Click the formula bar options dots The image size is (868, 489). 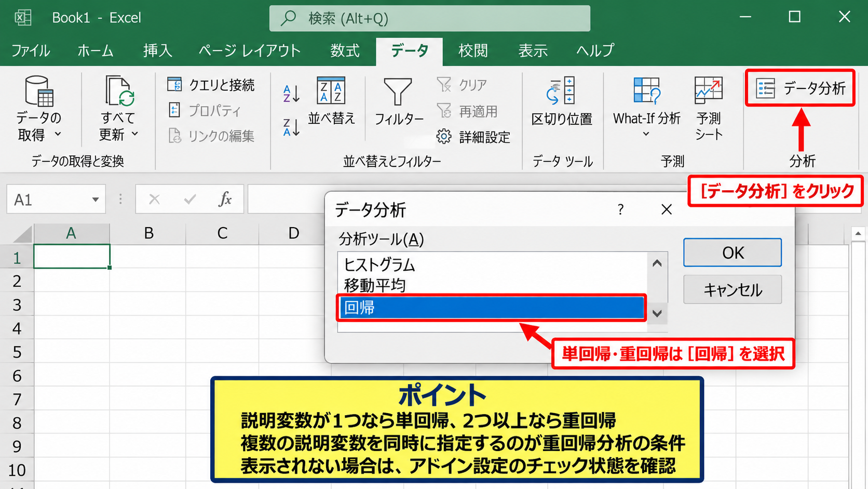pos(120,199)
